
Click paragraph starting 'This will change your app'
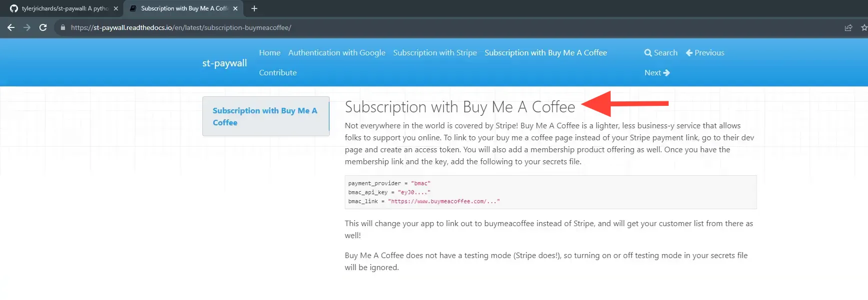click(x=549, y=230)
